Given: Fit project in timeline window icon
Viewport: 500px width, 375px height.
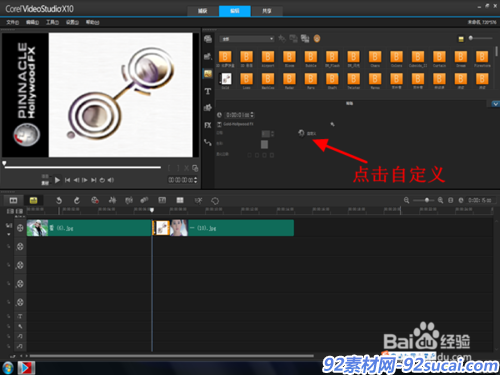Looking at the screenshot, I should click(x=451, y=200).
